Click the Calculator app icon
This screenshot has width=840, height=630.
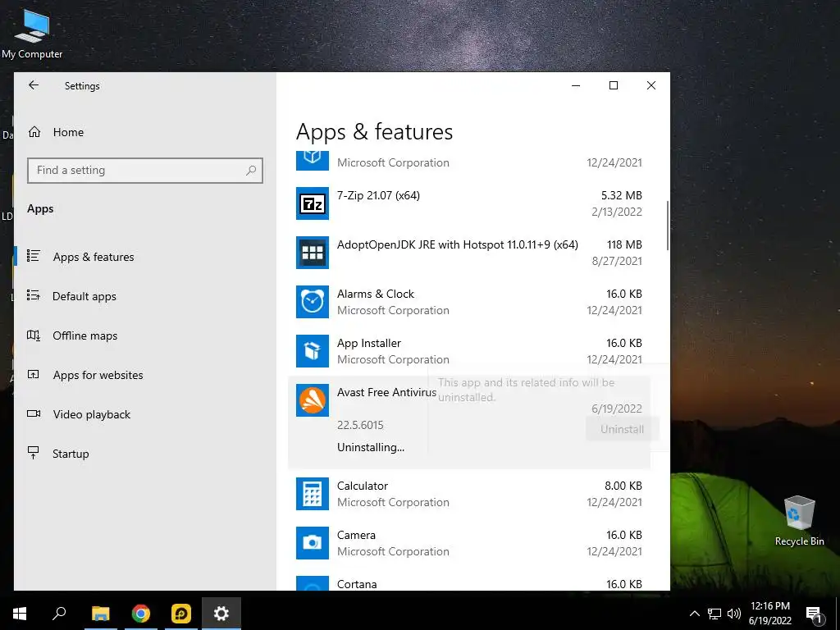[313, 494]
